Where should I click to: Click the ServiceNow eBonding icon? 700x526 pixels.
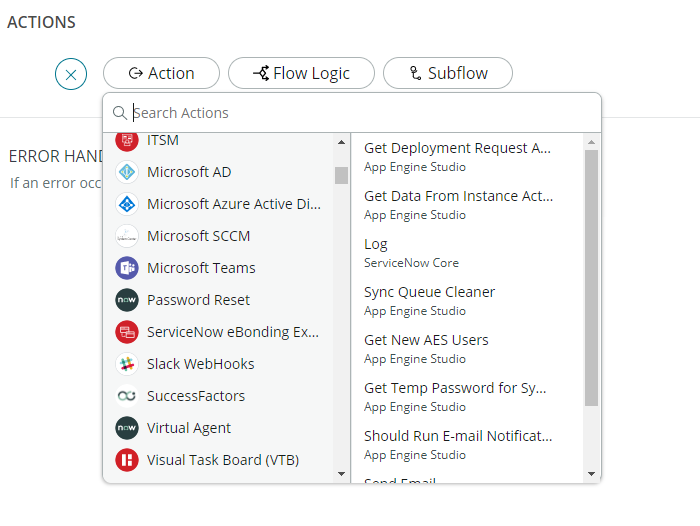[x=127, y=332]
